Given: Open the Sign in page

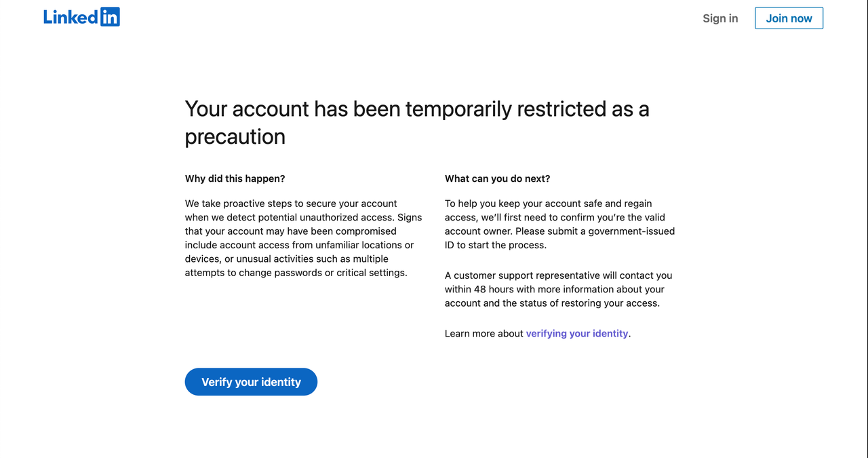Looking at the screenshot, I should [x=720, y=18].
